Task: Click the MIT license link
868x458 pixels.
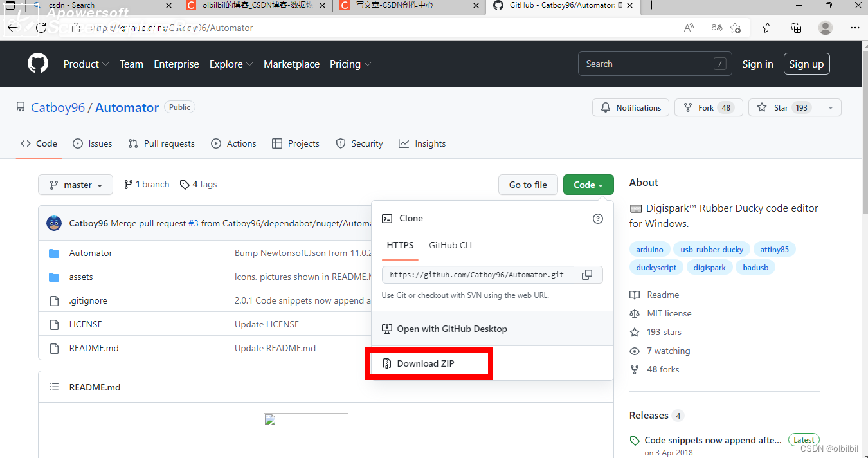Action: point(660,313)
